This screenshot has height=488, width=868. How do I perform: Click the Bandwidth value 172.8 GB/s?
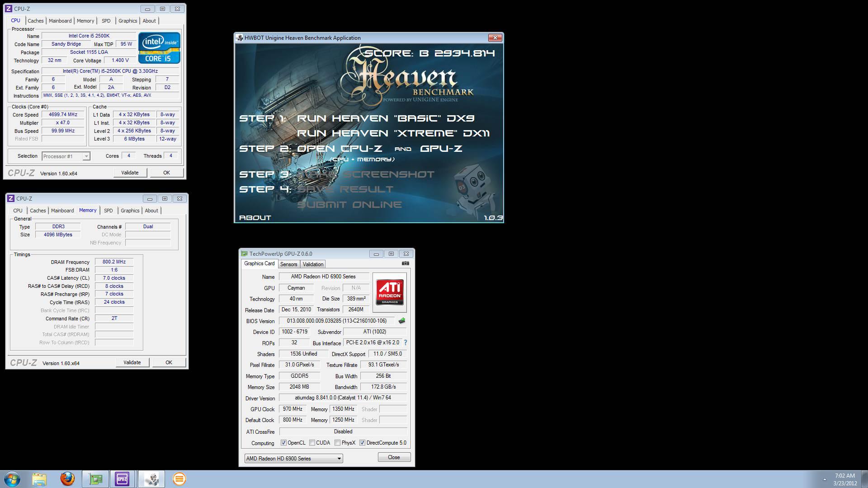click(384, 387)
